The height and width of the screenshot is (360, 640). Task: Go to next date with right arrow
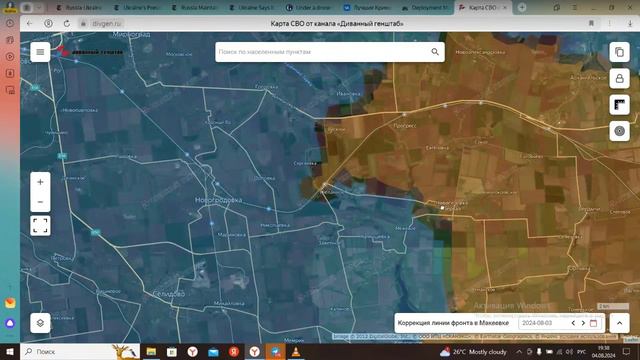tap(583, 323)
